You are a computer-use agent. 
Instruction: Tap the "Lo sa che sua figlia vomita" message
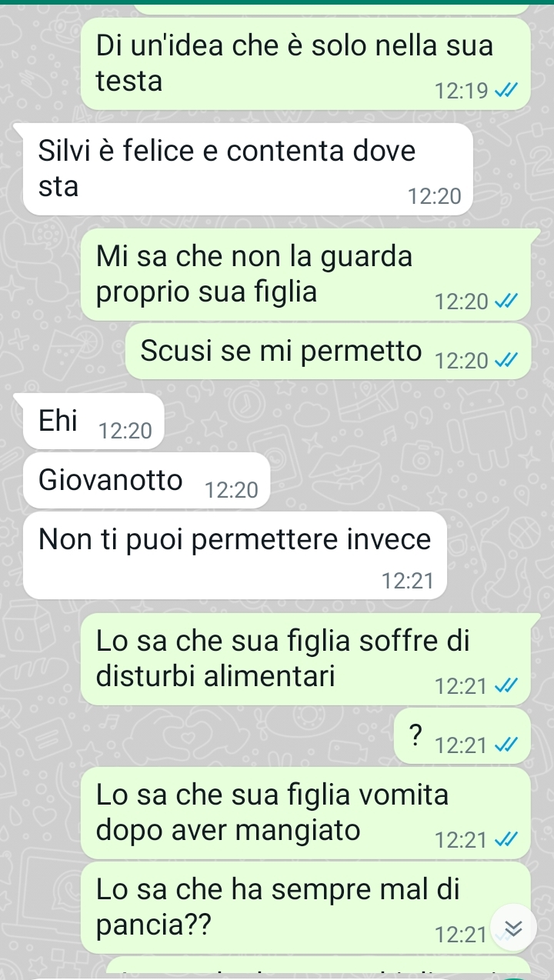tap(305, 813)
